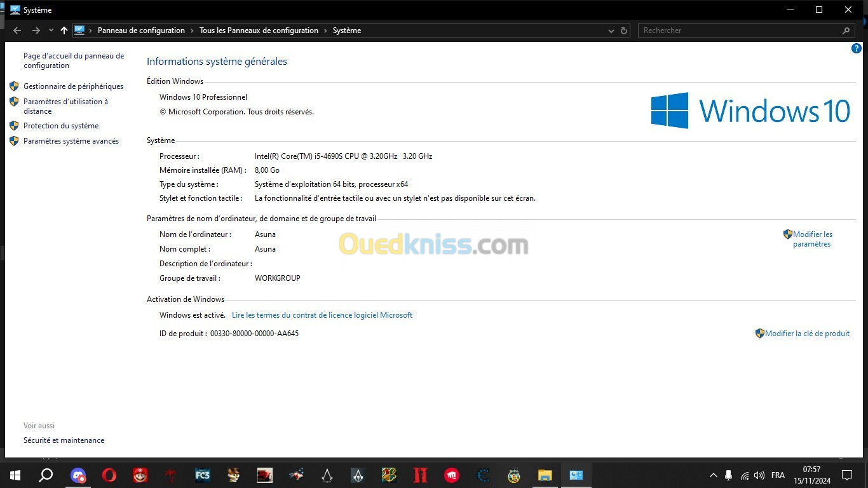This screenshot has width=868, height=488.
Task: Open the Wi-Fi network tray icon
Action: click(744, 475)
